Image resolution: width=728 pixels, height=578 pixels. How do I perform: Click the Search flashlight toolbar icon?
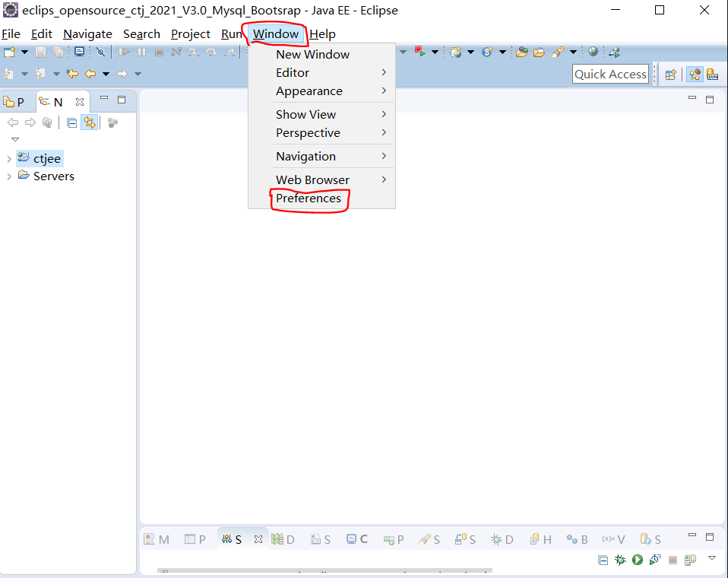(558, 52)
